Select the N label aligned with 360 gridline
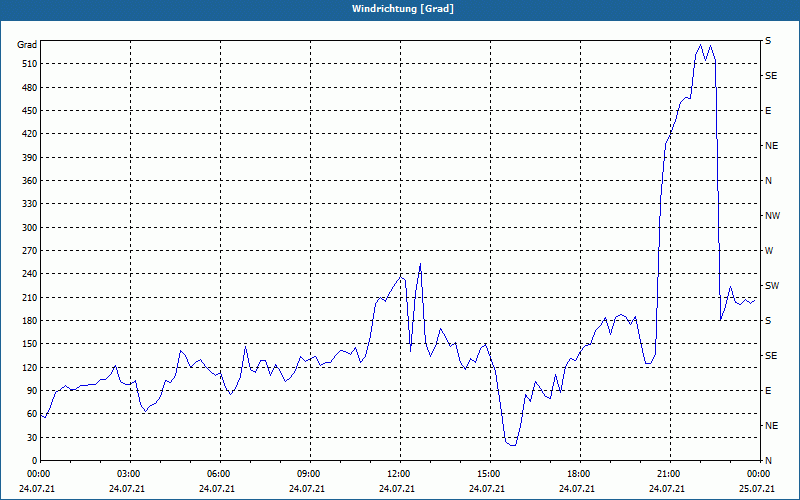This screenshot has width=800, height=500. (x=768, y=181)
